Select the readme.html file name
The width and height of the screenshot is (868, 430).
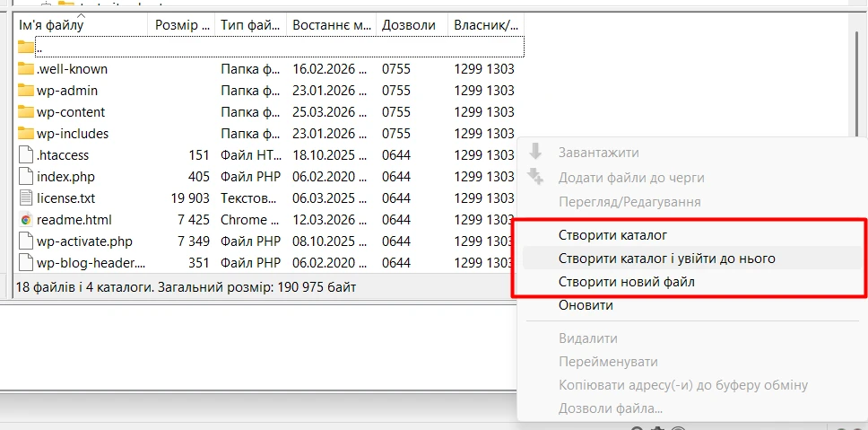pos(74,220)
